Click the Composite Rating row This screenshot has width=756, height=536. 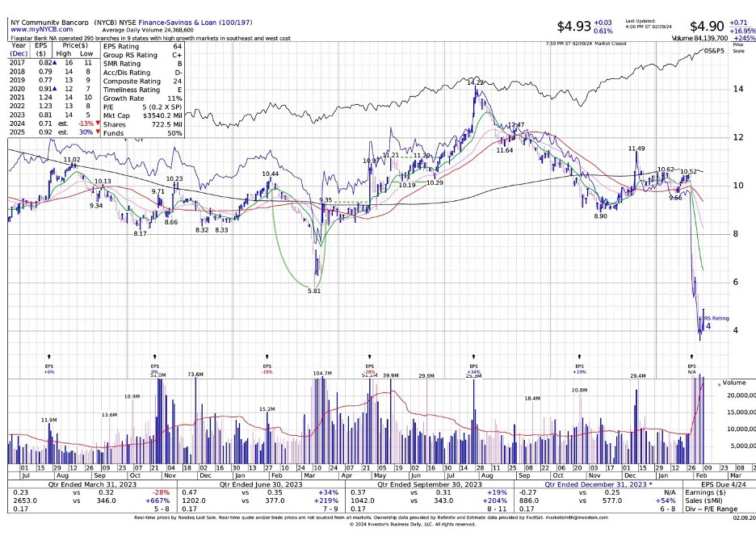[142, 81]
